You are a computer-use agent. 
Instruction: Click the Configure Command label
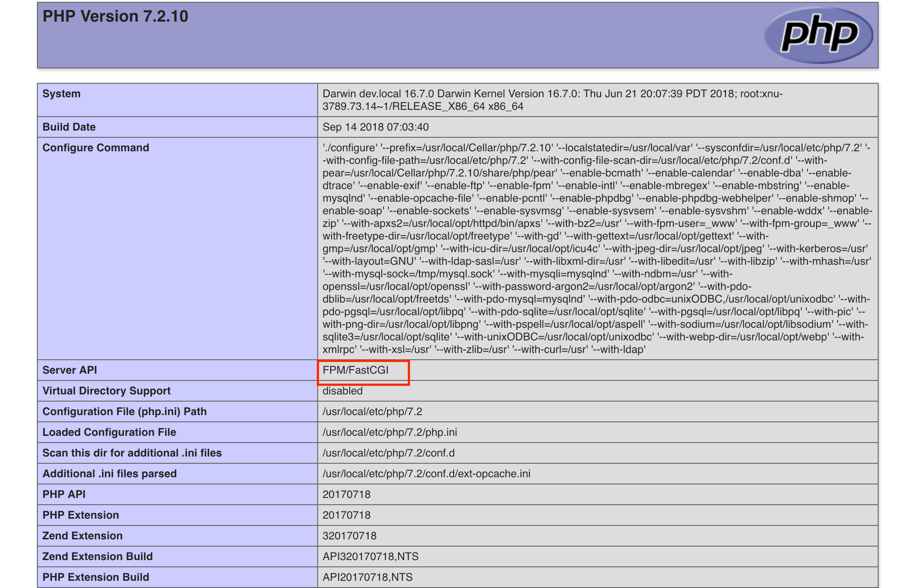(96, 148)
